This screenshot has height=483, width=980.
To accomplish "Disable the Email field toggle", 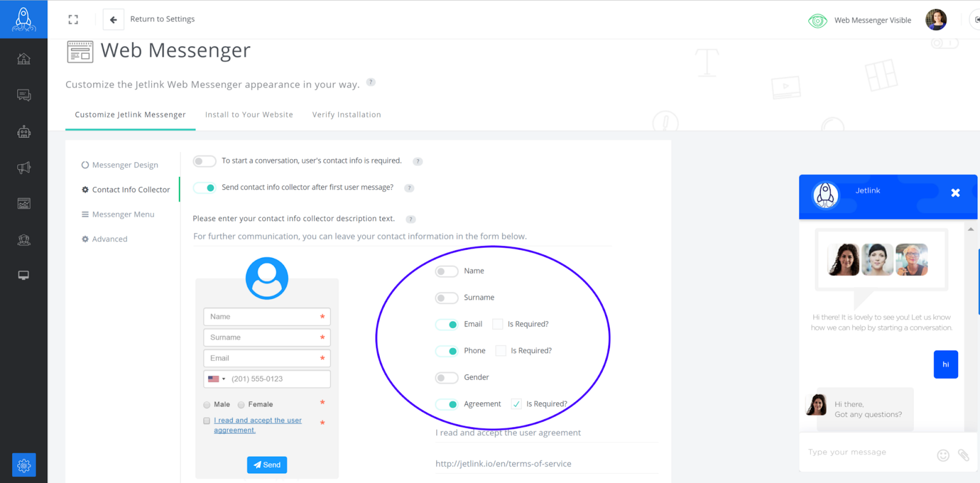I will 447,324.
